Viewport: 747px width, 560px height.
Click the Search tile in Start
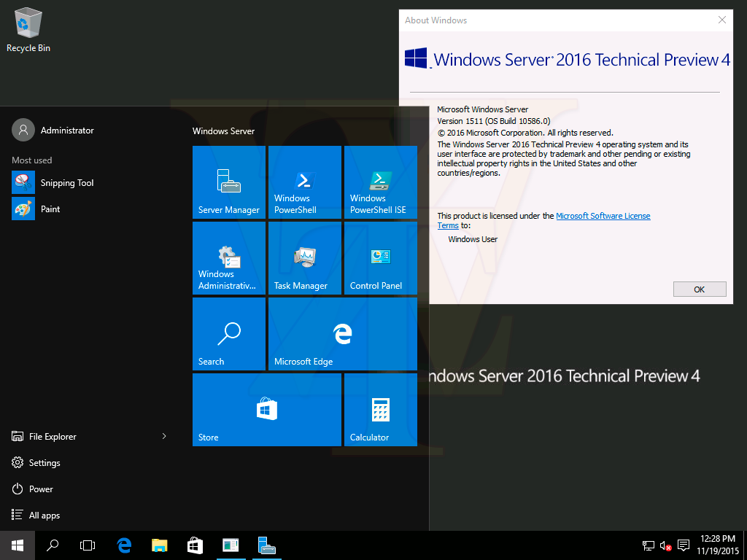pyautogui.click(x=229, y=334)
